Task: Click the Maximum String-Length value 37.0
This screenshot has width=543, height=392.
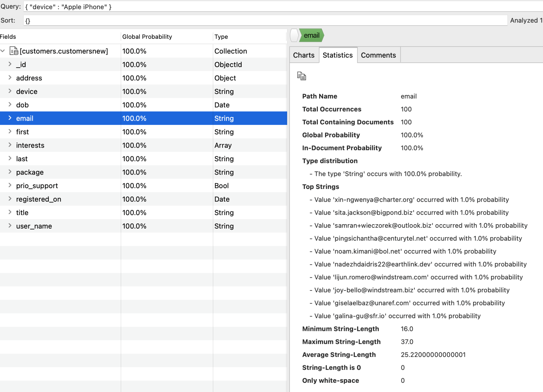Action: [407, 342]
